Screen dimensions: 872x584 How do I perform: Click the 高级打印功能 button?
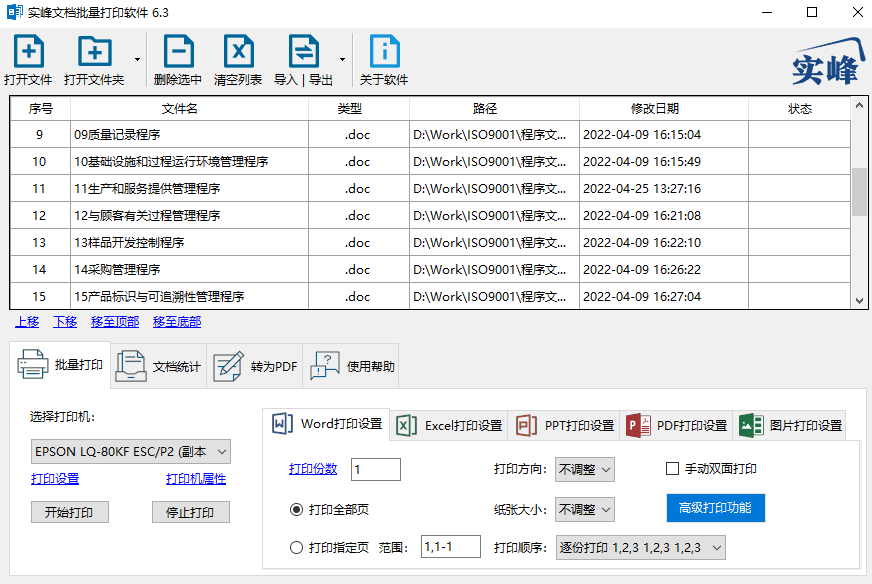point(716,508)
